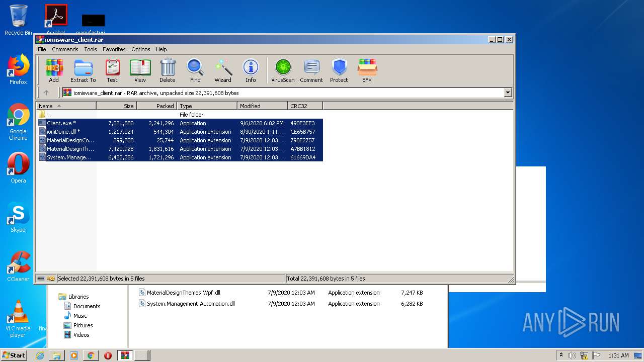Select the MaterialDesignCo... file row
The height and width of the screenshot is (362, 644).
tap(180, 140)
